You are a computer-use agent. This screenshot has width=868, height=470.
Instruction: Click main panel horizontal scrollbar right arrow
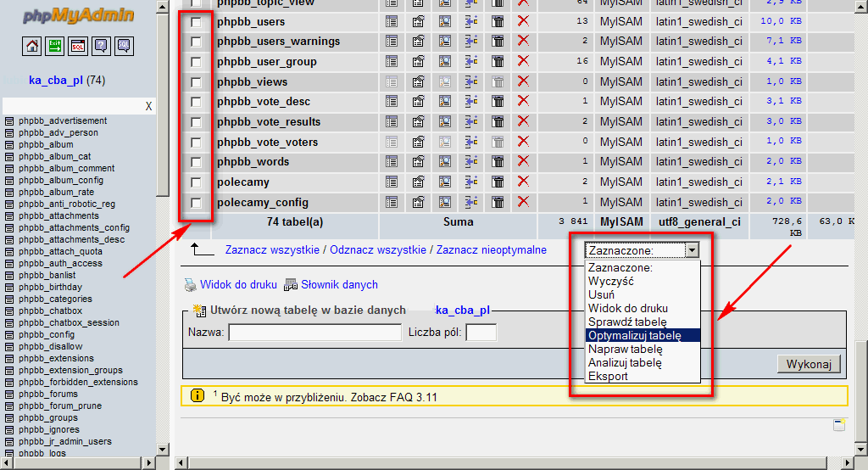click(848, 462)
